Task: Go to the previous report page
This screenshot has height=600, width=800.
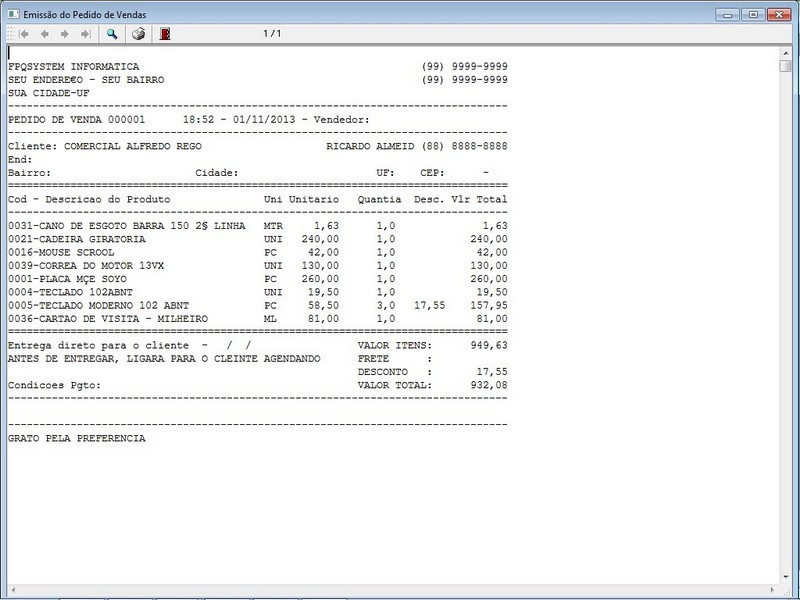Action: (45, 34)
